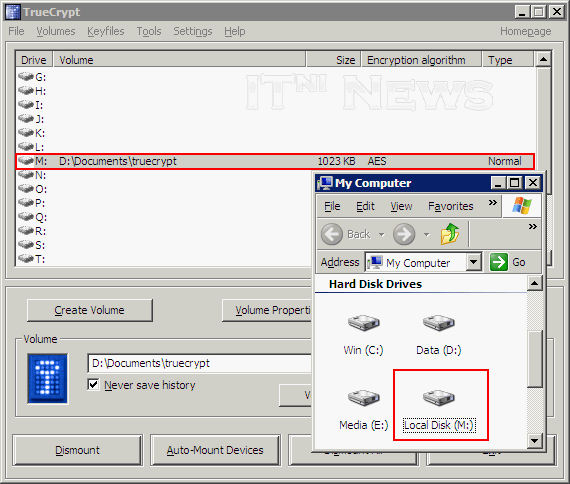Click the green Go arrow button
570x484 pixels.
(x=499, y=262)
